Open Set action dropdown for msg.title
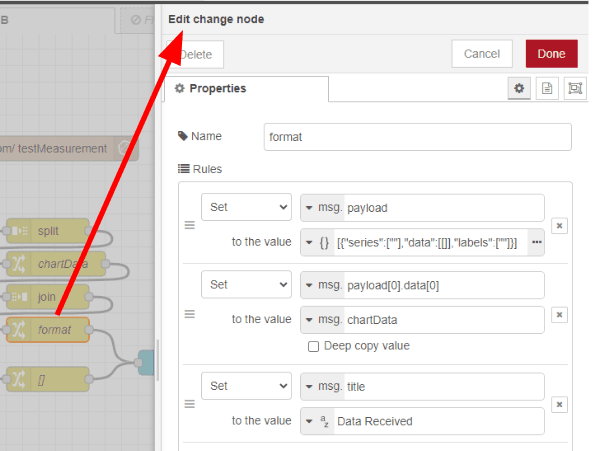The width and height of the screenshot is (595, 451). (246, 386)
